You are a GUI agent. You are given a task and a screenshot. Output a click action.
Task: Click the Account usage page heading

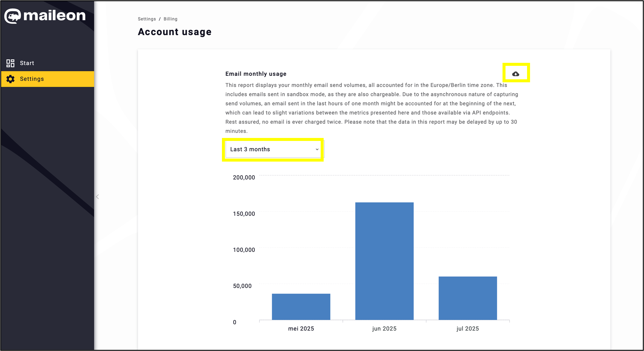[x=175, y=32]
